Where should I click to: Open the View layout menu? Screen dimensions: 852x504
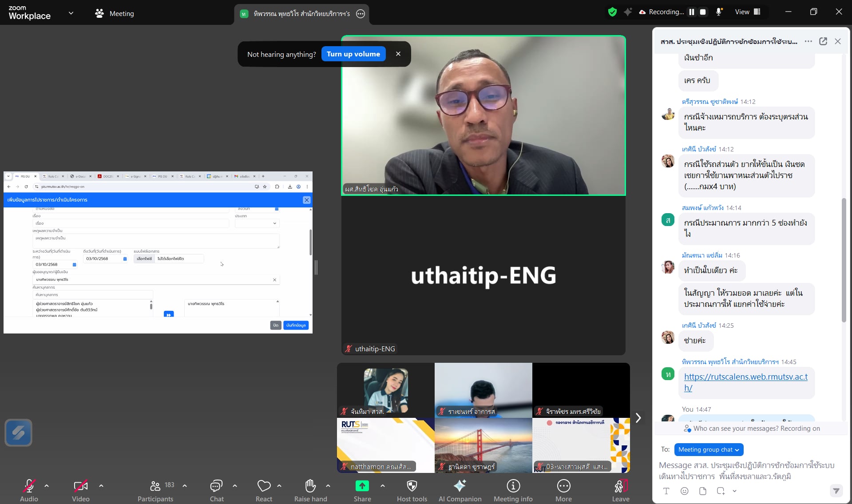(x=748, y=12)
